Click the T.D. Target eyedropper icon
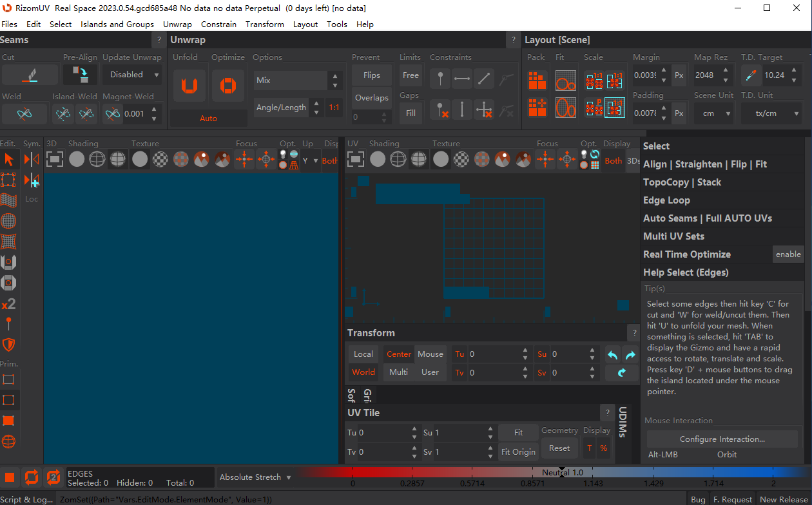This screenshot has height=505, width=812. pos(751,75)
